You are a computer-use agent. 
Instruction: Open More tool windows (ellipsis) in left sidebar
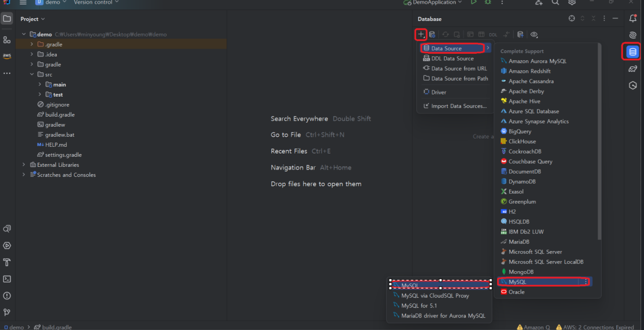click(7, 73)
